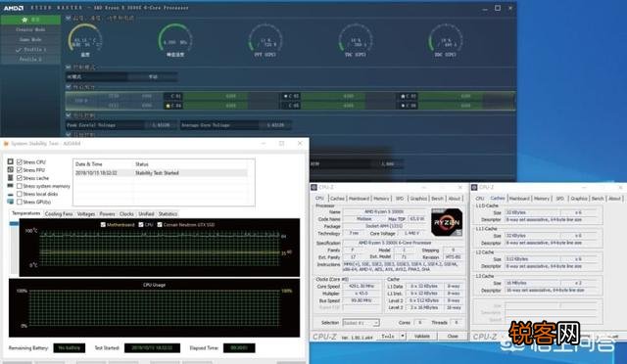627x364 pixels.
Task: Click the Average Core Voltage field
Action: tap(235, 125)
